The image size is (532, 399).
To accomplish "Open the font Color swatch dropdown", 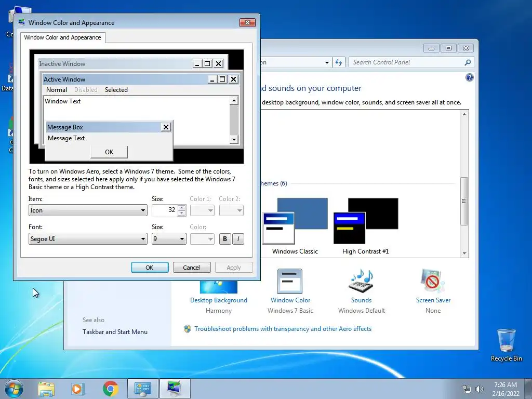I will click(x=202, y=239).
